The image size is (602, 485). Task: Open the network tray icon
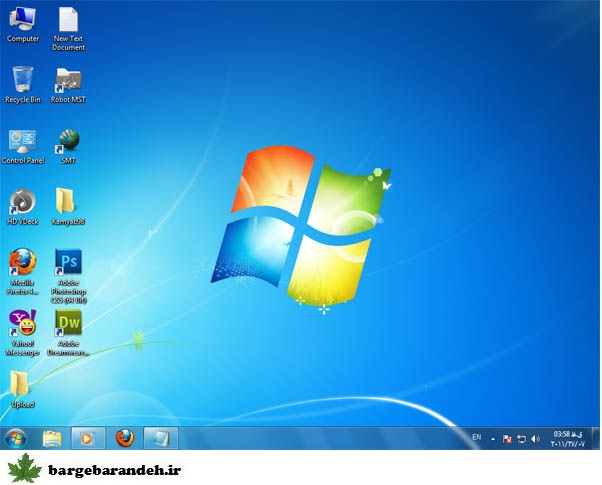click(x=521, y=439)
